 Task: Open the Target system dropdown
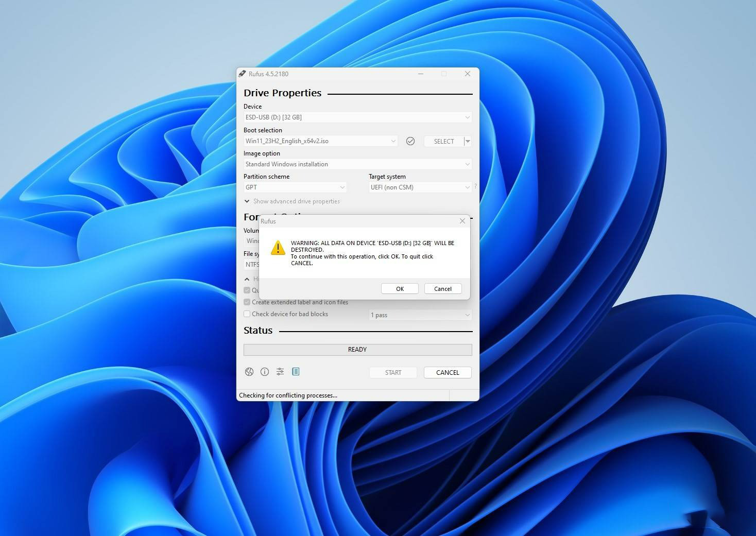[x=420, y=187]
